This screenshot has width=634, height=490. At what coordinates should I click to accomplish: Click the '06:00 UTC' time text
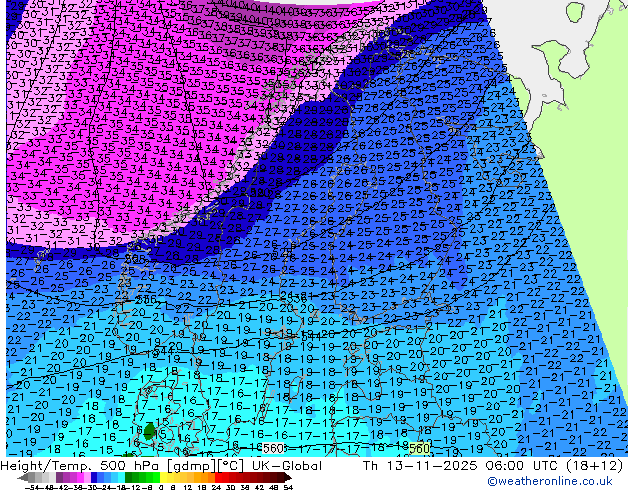pyautogui.click(x=523, y=466)
